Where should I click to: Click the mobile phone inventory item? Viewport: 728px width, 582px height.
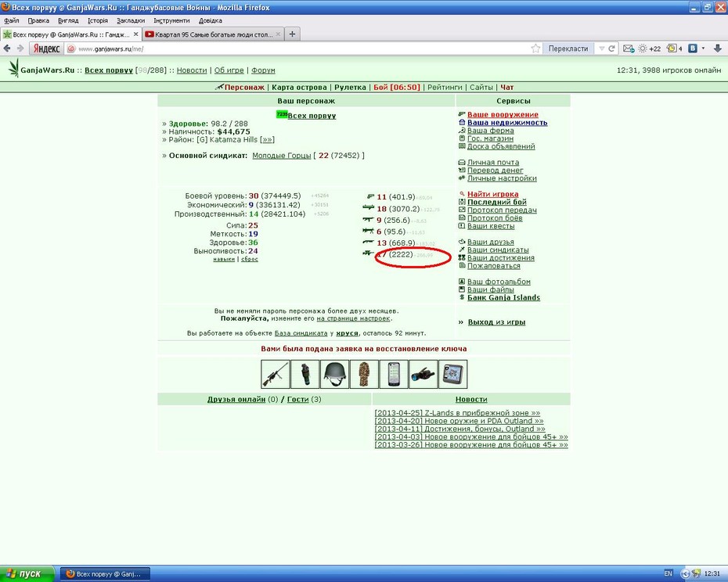(x=394, y=374)
